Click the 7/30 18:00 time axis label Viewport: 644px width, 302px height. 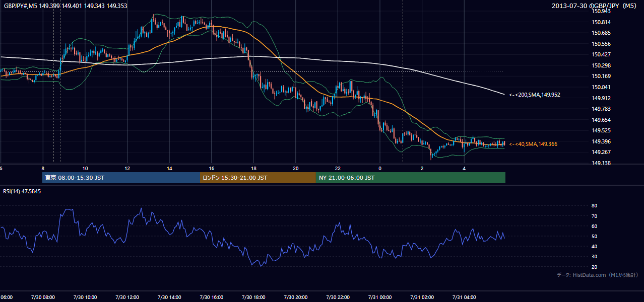253,297
